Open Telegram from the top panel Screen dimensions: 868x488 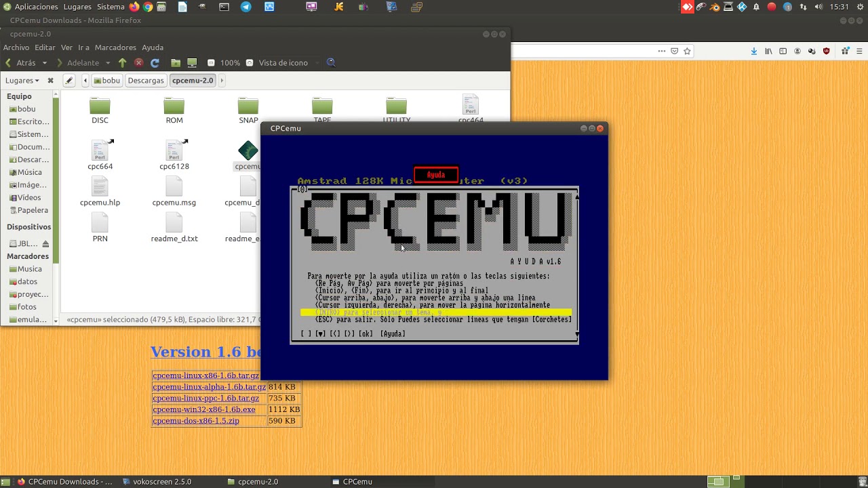click(x=246, y=7)
